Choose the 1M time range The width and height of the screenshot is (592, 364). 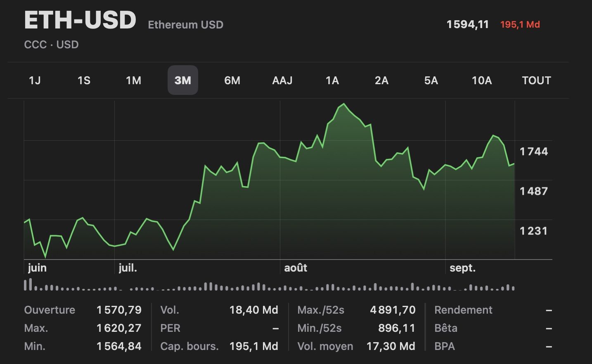(133, 80)
